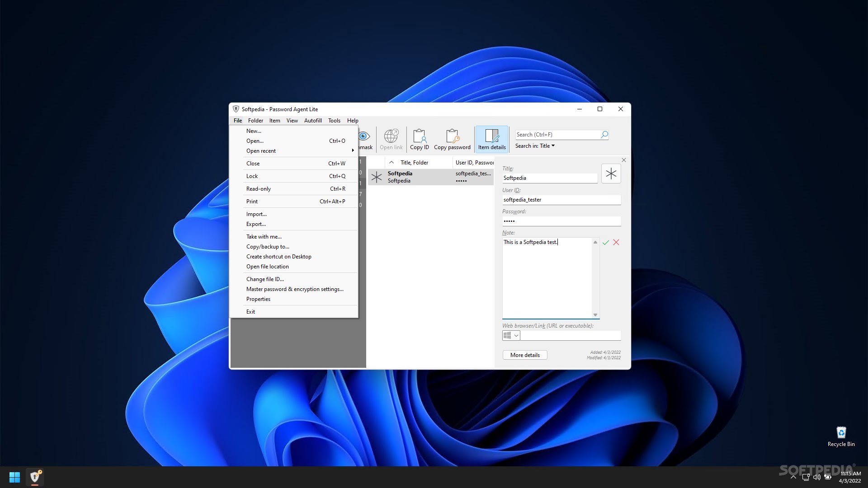Click the More details button
868x488 pixels.
[x=525, y=355]
